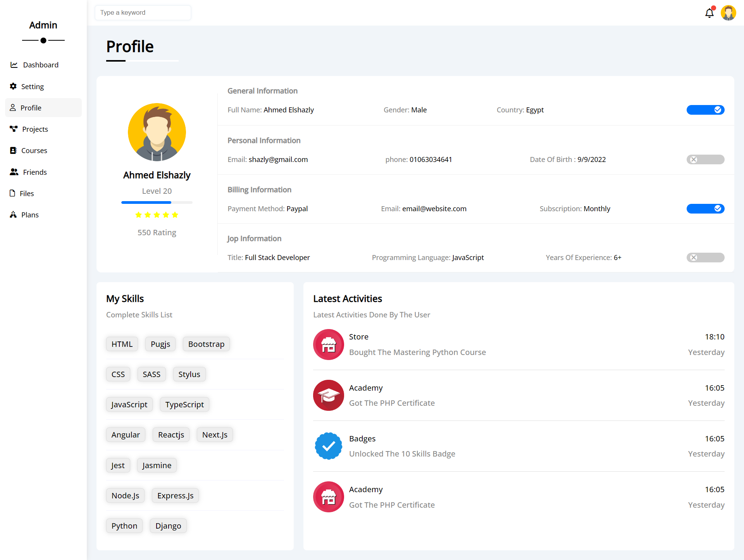744x560 pixels.
Task: Click the Friends icon in the sidebar
Action: click(x=14, y=172)
